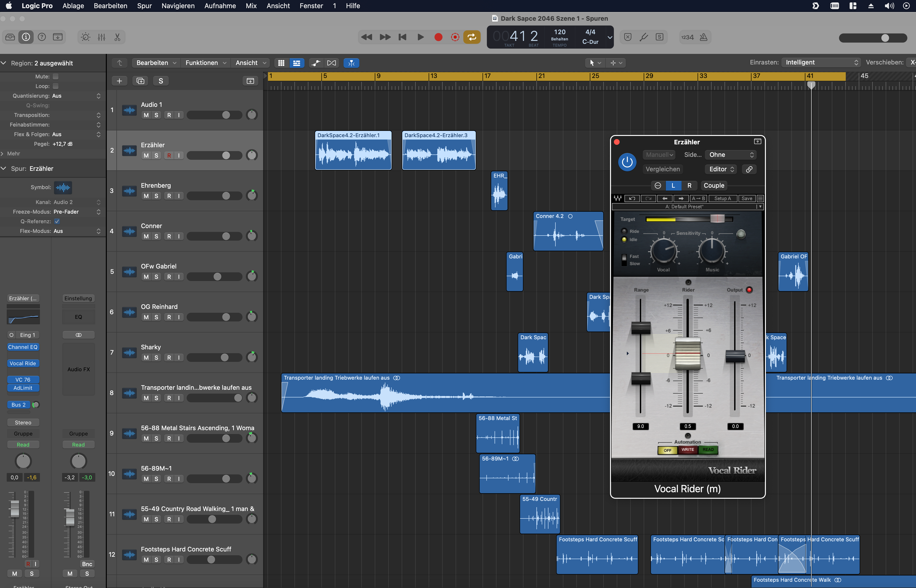Open the Flex & Folgen dropdown
The image size is (916, 588).
77,134
